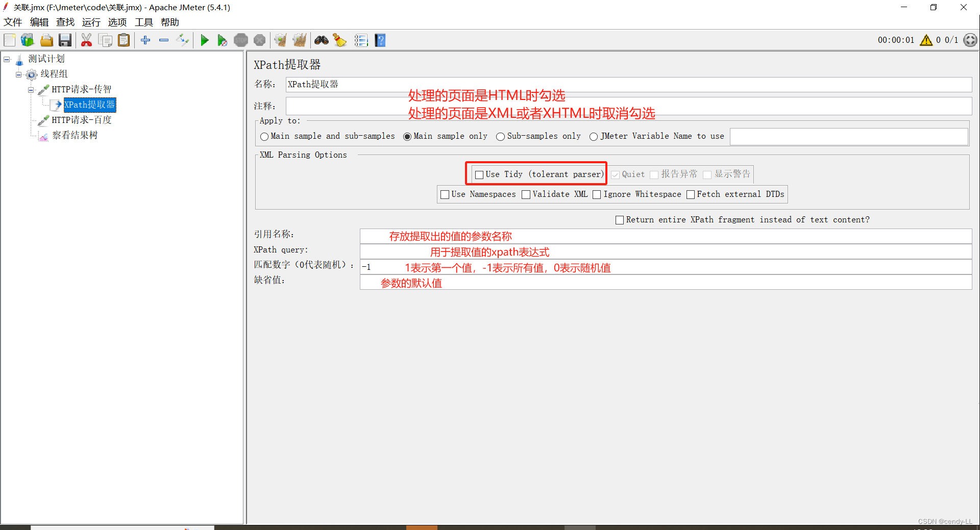
Task: Click the 注释 comment input field
Action: click(628, 106)
